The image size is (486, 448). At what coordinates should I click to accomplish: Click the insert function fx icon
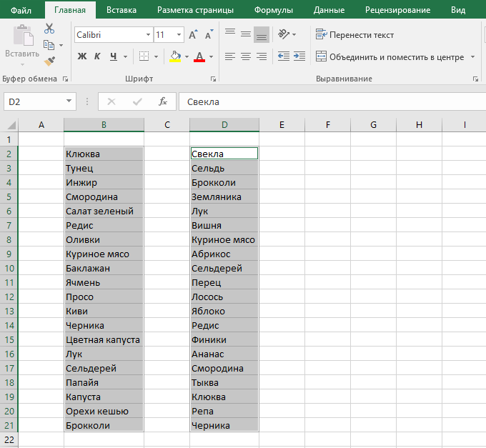coord(163,101)
